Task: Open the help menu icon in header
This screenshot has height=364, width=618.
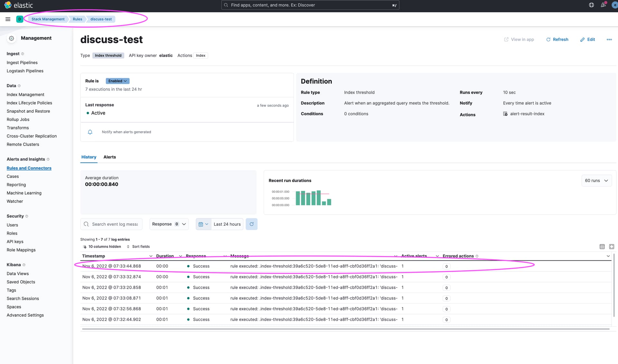Action: click(x=591, y=5)
